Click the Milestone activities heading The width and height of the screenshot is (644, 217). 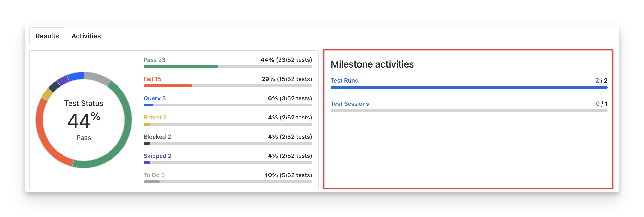click(x=372, y=64)
